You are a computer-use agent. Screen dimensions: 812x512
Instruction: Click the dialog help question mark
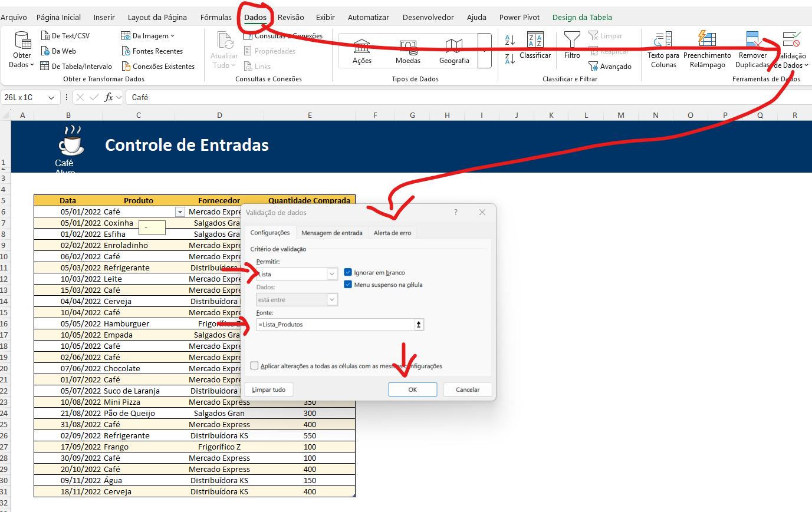(455, 212)
